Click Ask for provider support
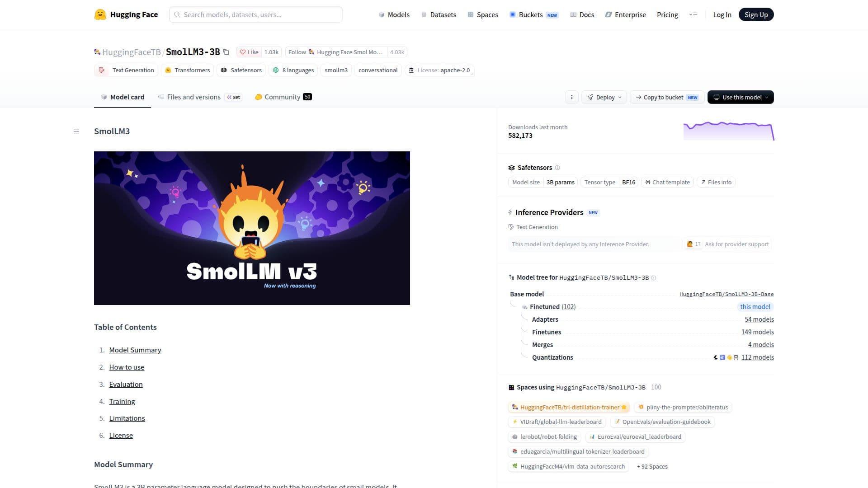This screenshot has height=488, width=868. coord(727,244)
